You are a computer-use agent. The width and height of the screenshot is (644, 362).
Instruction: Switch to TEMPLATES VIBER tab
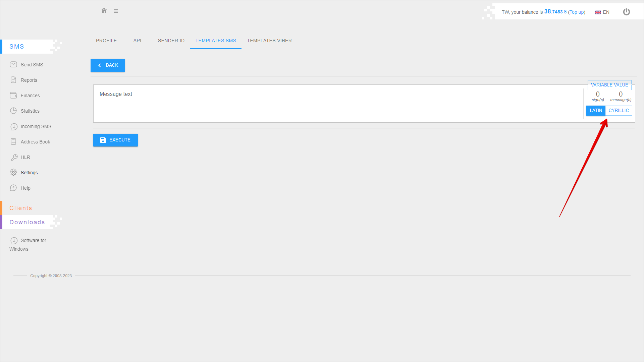click(x=269, y=41)
